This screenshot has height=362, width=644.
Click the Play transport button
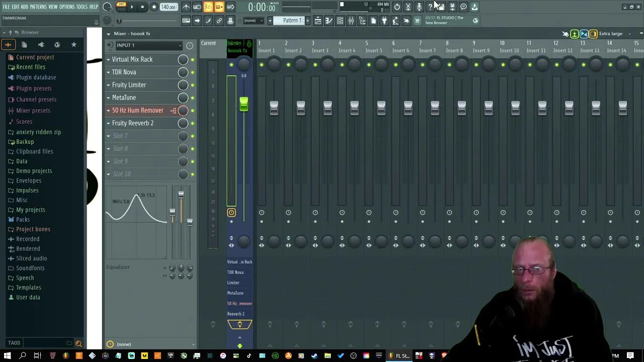pyautogui.click(x=132, y=7)
